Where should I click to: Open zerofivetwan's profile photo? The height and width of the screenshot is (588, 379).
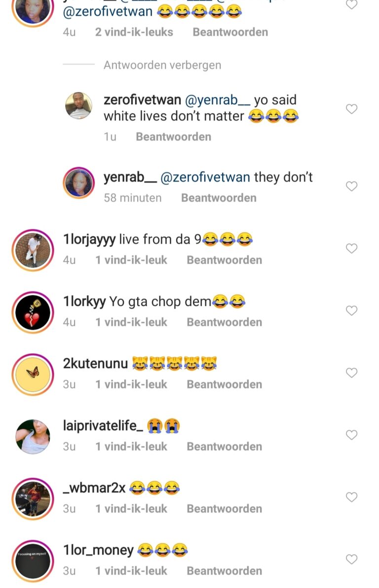(x=78, y=106)
